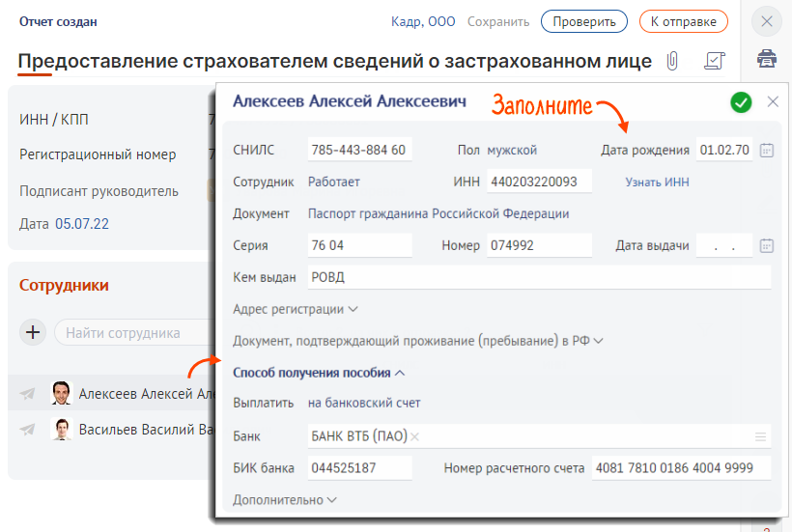Click the plus icon to add employee
Viewport: 792px width, 532px height.
coord(34,332)
